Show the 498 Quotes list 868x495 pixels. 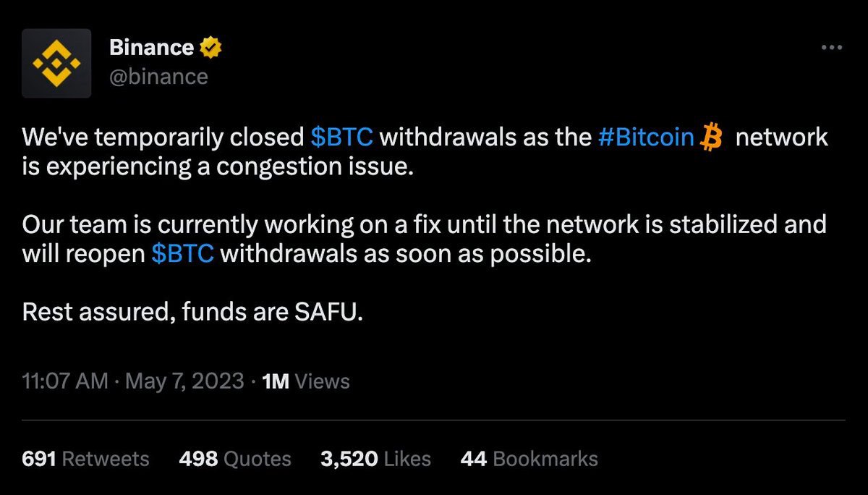234,459
